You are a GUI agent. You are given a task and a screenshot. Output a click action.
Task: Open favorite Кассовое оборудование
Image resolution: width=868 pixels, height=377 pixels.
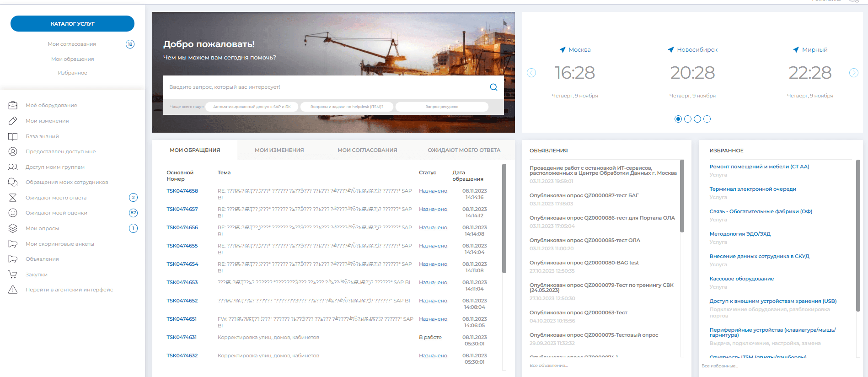(x=742, y=279)
